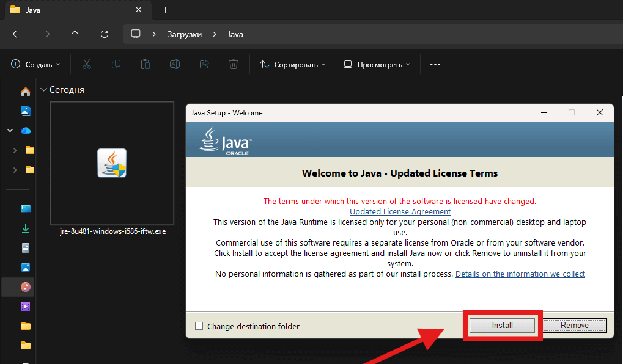This screenshot has width=623, height=364.
Task: Minimize the Java Setup window
Action: pyautogui.click(x=544, y=113)
